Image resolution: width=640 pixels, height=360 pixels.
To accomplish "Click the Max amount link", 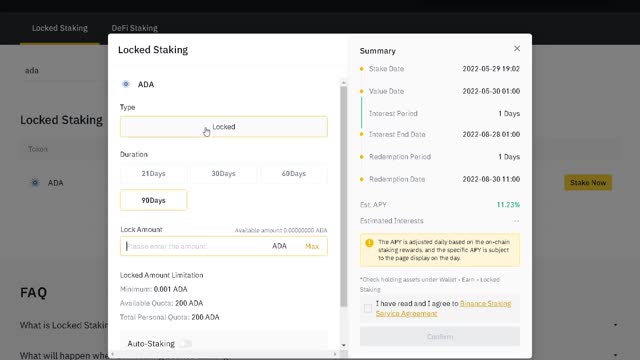I will (x=312, y=246).
